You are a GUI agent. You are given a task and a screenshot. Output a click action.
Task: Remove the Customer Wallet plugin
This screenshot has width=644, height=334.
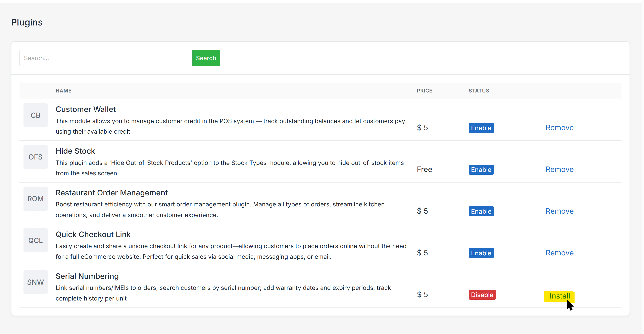pos(559,128)
